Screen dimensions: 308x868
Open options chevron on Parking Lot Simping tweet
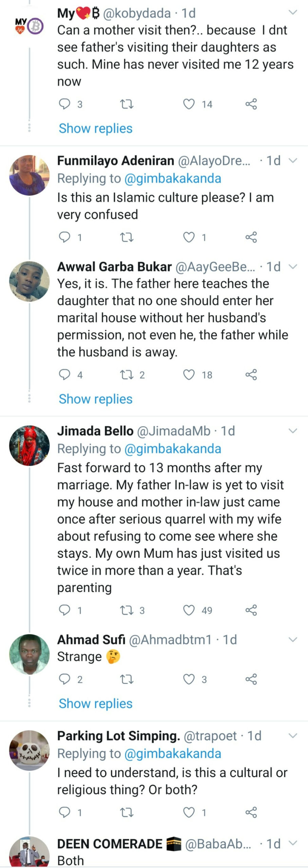[x=292, y=735]
